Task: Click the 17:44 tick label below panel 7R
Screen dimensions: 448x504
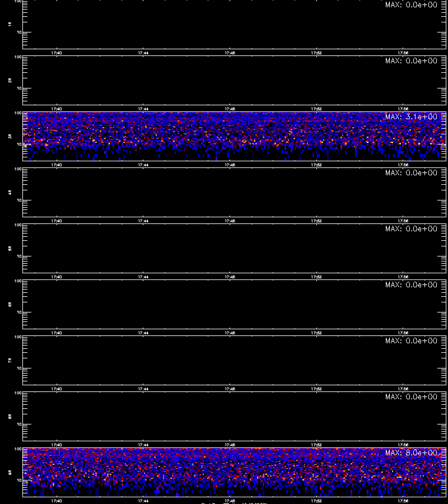Action: coord(143,389)
